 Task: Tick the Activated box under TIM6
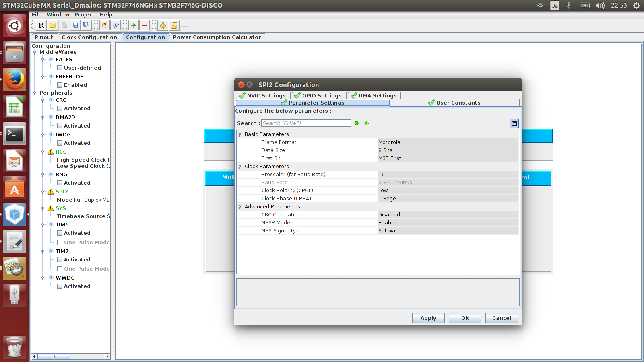coord(60,233)
